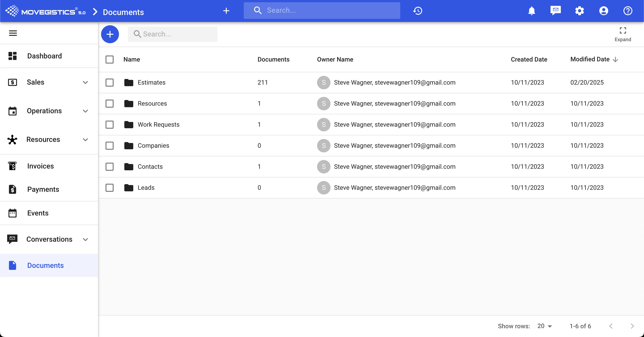Tick the Estimates folder checkbox

click(110, 83)
